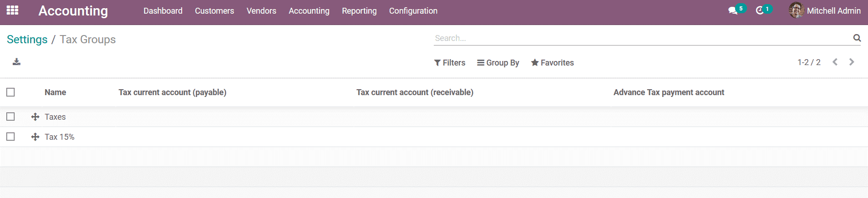
Task: Open the apps grid menu icon
Action: coord(12,10)
